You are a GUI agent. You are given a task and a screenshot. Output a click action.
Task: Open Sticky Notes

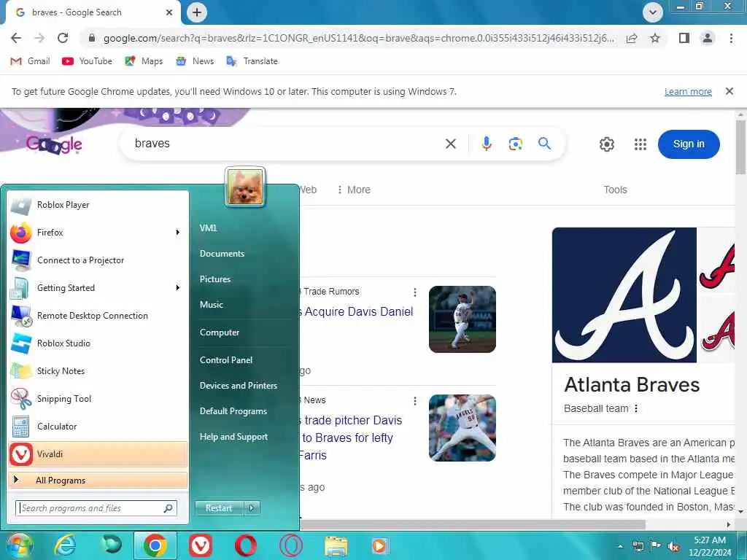point(98,370)
